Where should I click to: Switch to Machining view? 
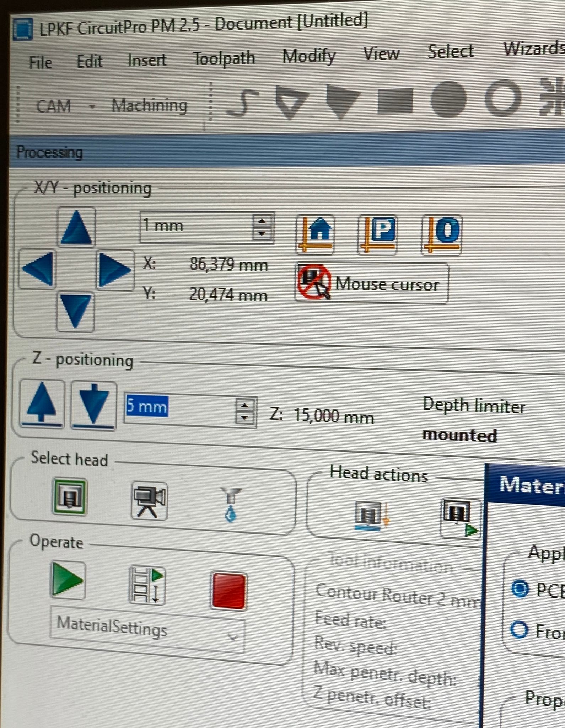[x=149, y=106]
